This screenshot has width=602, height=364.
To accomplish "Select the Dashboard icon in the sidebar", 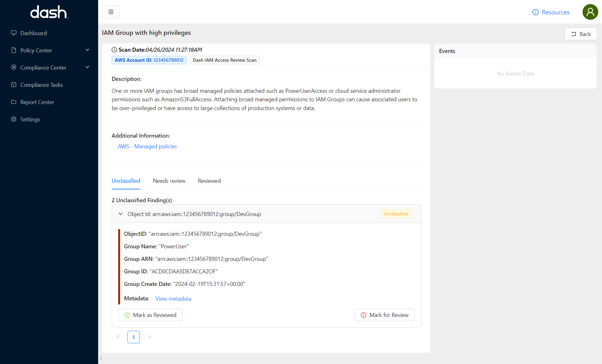I will [14, 33].
